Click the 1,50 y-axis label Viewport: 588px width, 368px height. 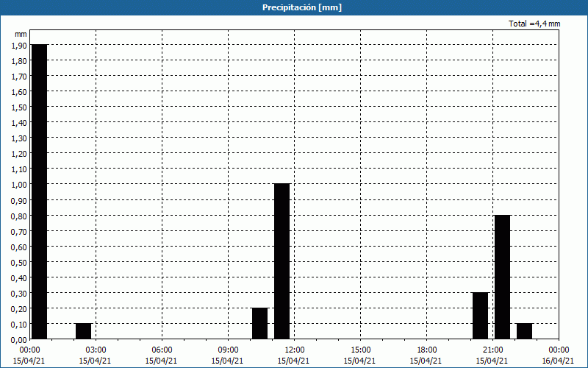coord(19,107)
